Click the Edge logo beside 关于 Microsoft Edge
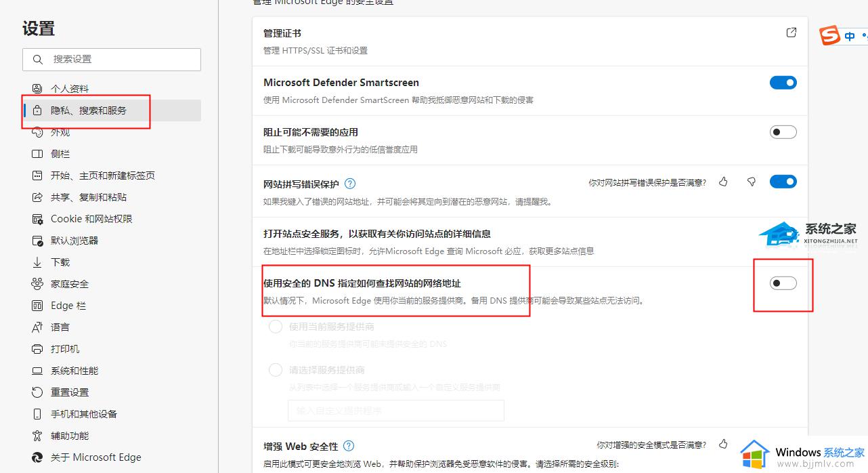Viewport: 868px width, 473px height. tap(37, 457)
